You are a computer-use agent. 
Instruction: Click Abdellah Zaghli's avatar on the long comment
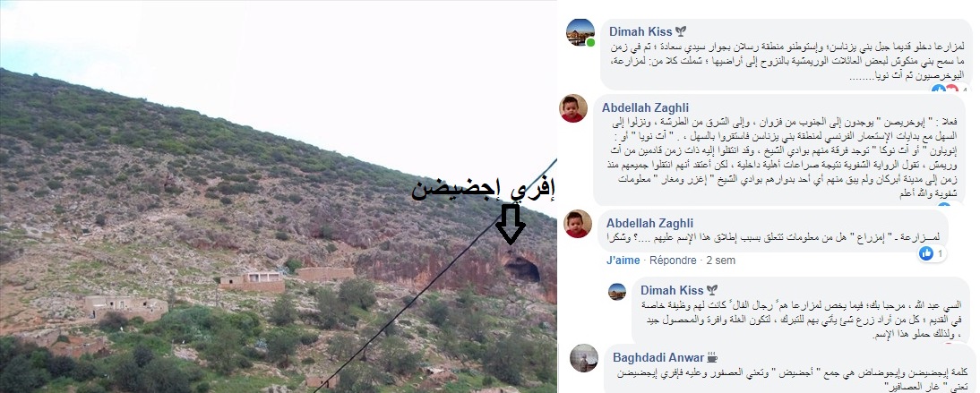(572, 108)
